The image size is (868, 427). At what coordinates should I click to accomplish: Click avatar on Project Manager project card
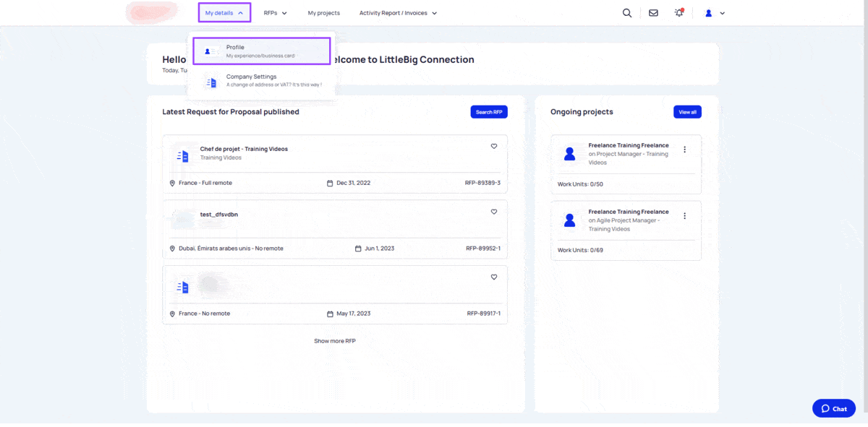pyautogui.click(x=570, y=154)
